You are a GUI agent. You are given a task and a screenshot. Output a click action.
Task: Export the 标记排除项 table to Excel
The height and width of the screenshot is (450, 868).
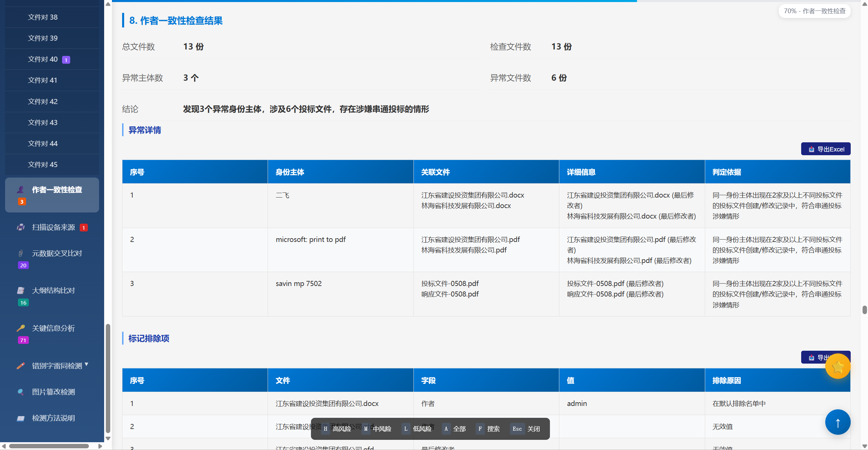click(x=814, y=357)
